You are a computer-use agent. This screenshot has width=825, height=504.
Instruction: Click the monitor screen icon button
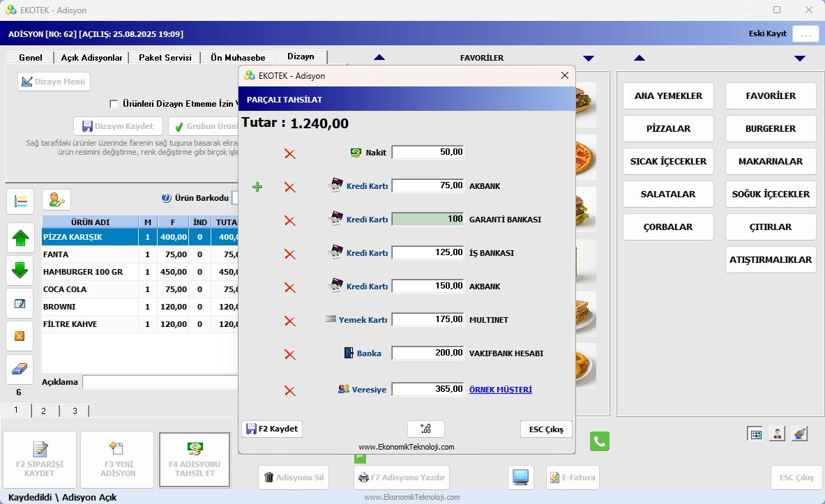(x=520, y=478)
